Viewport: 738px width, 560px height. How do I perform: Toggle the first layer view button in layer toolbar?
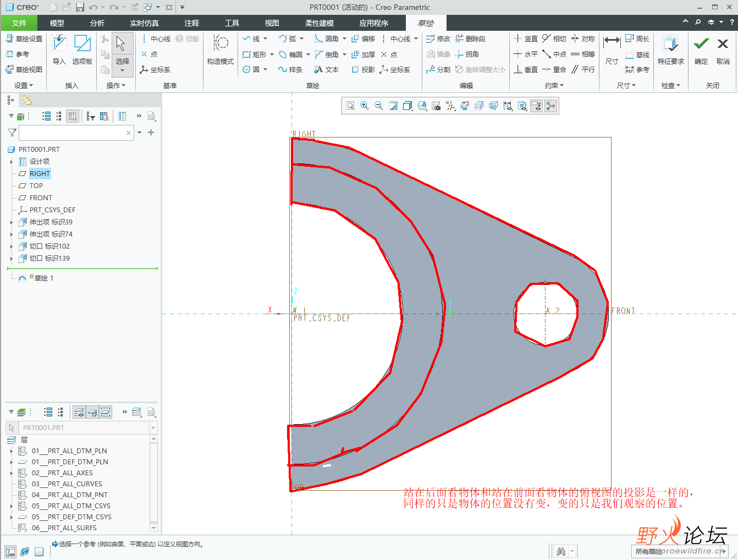coord(79,412)
